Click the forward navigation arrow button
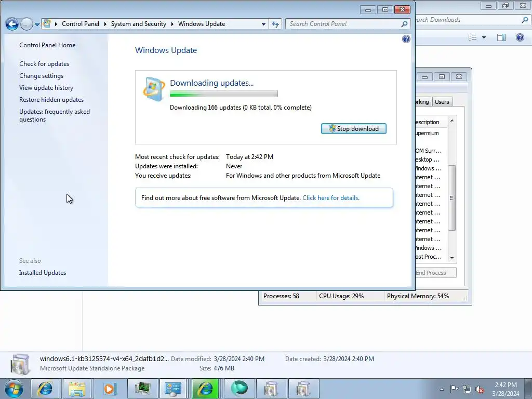Image resolution: width=532 pixels, height=399 pixels. point(26,24)
